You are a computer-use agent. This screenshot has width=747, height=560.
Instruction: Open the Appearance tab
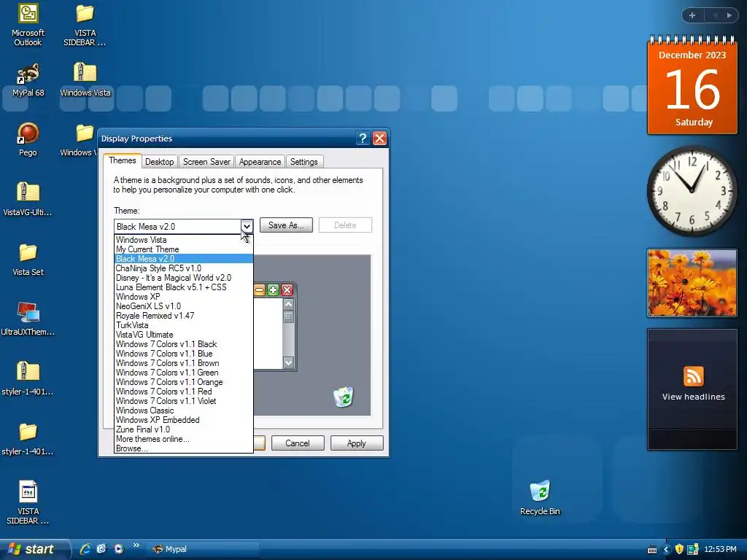(260, 162)
